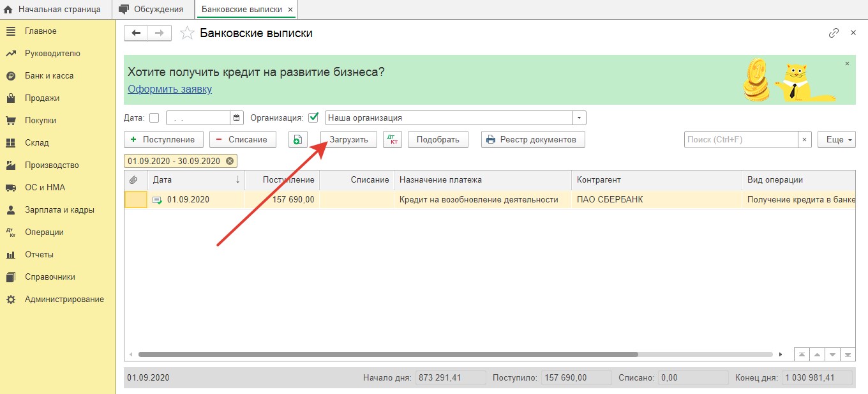The image size is (868, 394).
Task: Click the Подобрать button
Action: 438,139
